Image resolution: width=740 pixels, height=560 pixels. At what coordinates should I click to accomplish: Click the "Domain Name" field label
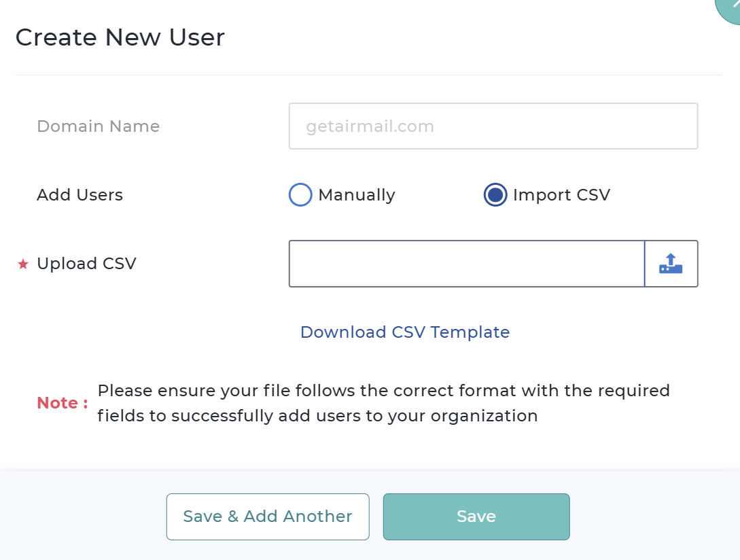coord(98,126)
